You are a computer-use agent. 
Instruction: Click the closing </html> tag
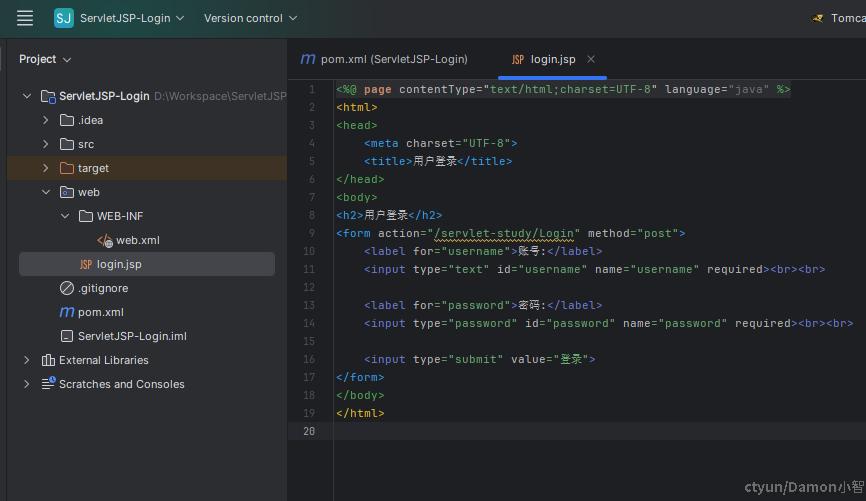tap(360, 413)
